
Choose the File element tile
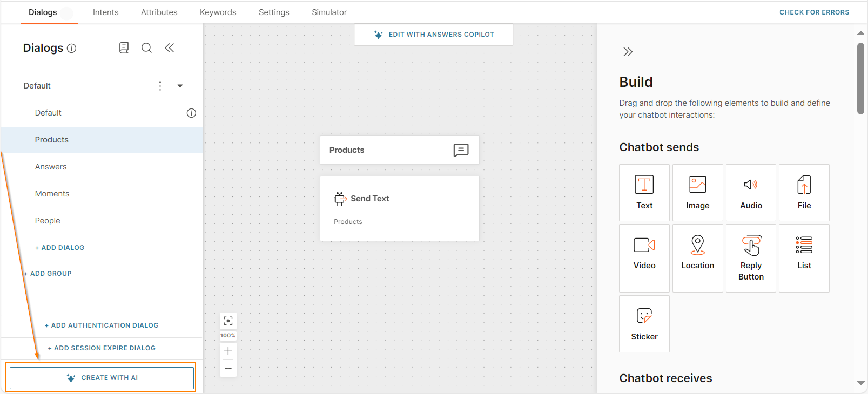[804, 193]
